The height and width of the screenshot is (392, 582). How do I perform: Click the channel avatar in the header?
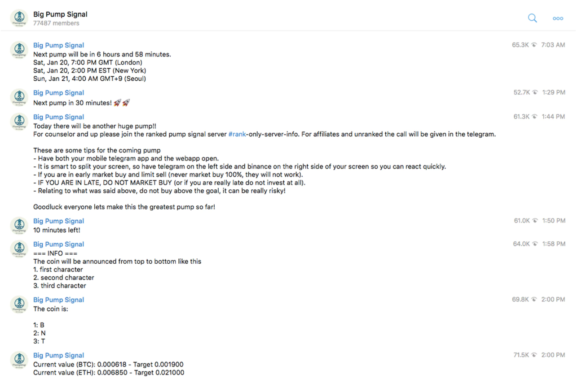pos(19,18)
